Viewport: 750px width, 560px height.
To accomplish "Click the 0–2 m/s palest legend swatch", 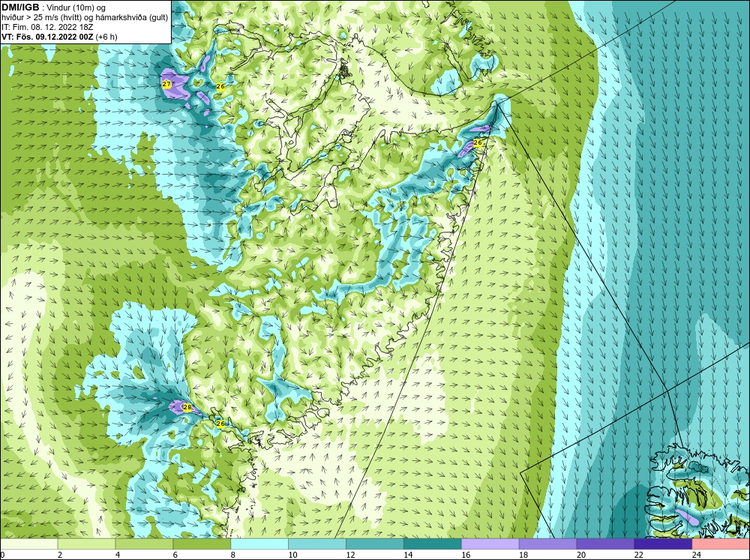I will (x=28, y=544).
